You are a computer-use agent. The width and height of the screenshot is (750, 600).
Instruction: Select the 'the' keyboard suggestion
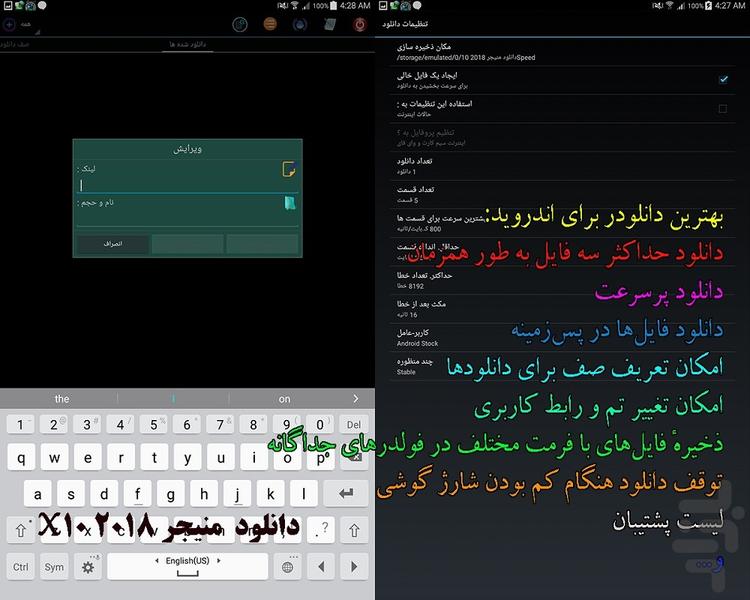coord(62,399)
